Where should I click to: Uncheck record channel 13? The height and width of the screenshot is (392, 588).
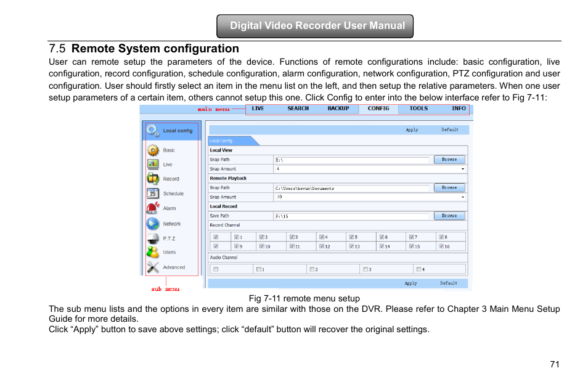pos(351,246)
